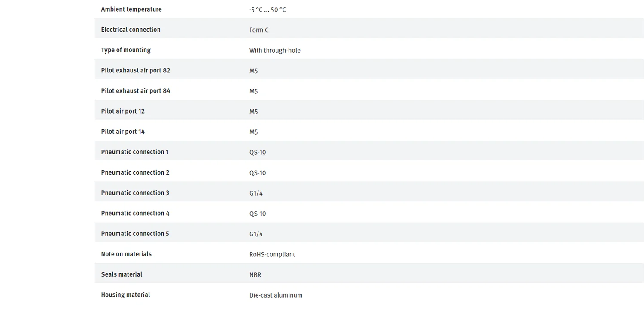Image resolution: width=644 pixels, height=319 pixels.
Task: Click the Electrical connection row label
Action: (x=131, y=30)
